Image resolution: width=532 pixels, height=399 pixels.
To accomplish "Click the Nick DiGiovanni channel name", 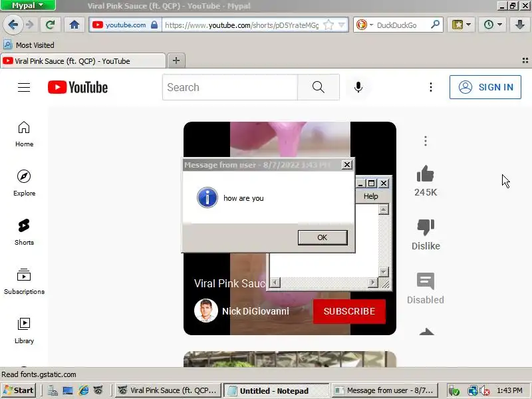I will (x=255, y=311).
